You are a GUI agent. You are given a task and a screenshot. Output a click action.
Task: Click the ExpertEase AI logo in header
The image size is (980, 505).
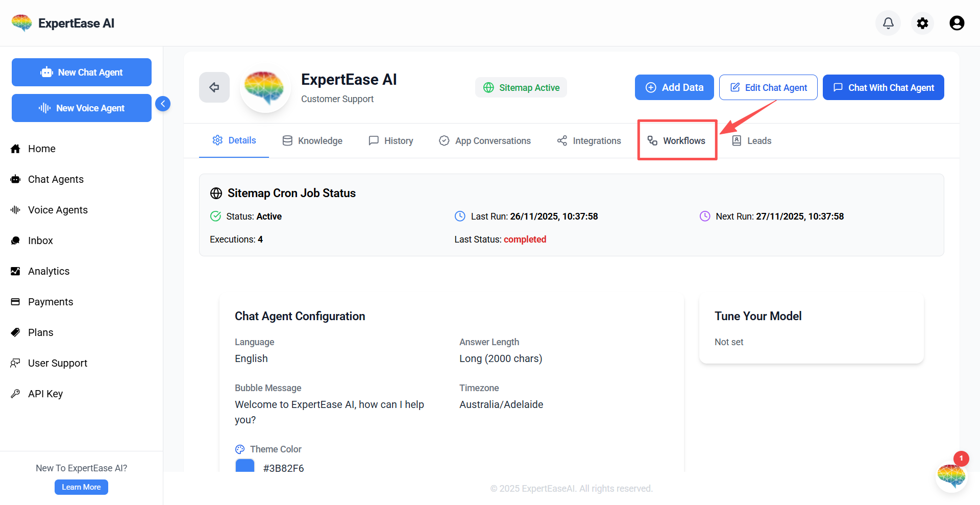point(63,23)
